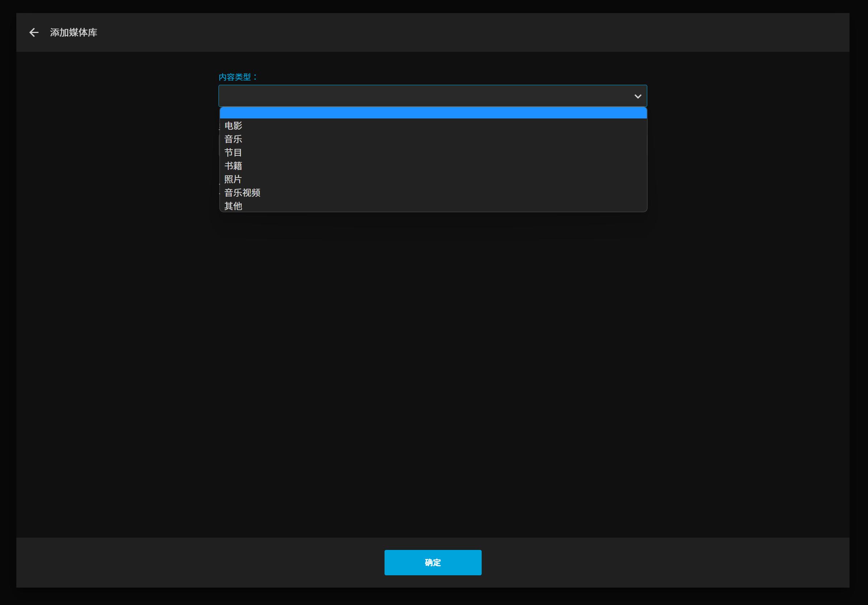The width and height of the screenshot is (868, 605).
Task: Click footer bar left of 确定 button
Action: 196,562
